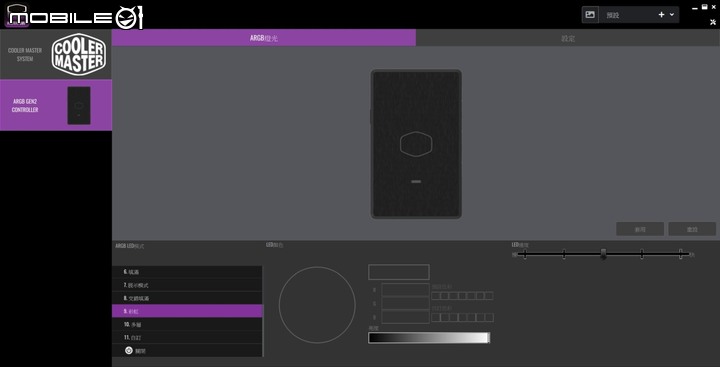Focus the G value input field

pos(405,304)
